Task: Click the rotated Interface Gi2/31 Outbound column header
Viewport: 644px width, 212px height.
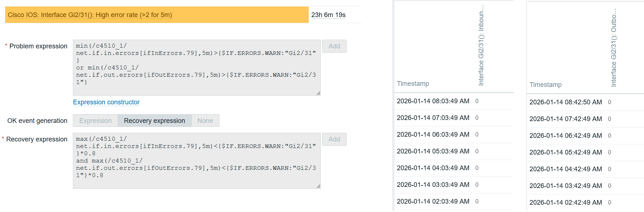Action: click(x=614, y=47)
